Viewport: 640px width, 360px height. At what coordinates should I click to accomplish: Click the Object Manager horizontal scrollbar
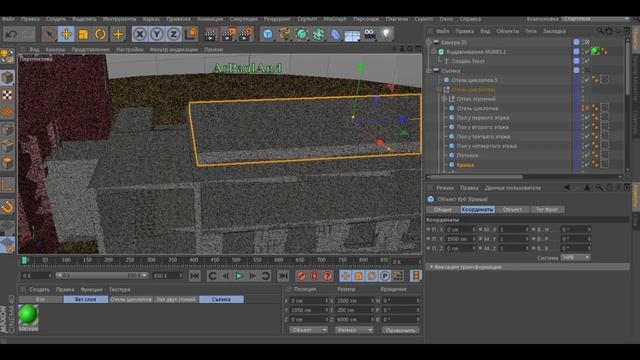coord(476,177)
